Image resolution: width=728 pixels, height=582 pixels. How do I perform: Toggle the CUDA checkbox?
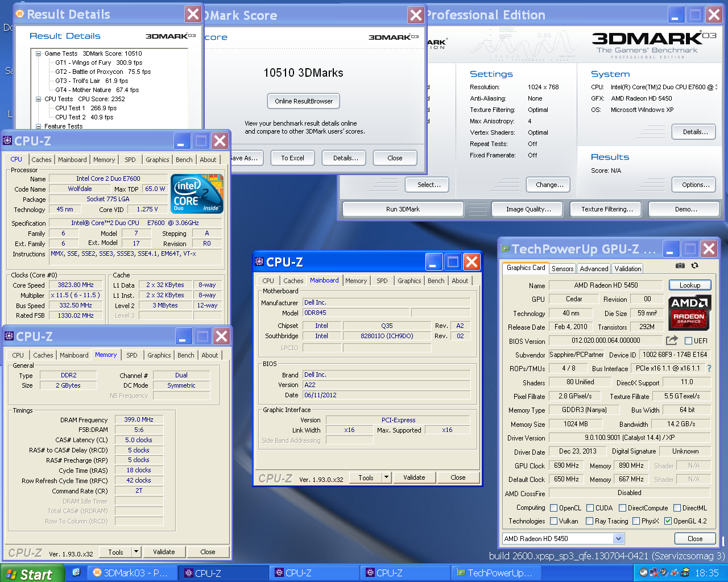click(x=590, y=508)
